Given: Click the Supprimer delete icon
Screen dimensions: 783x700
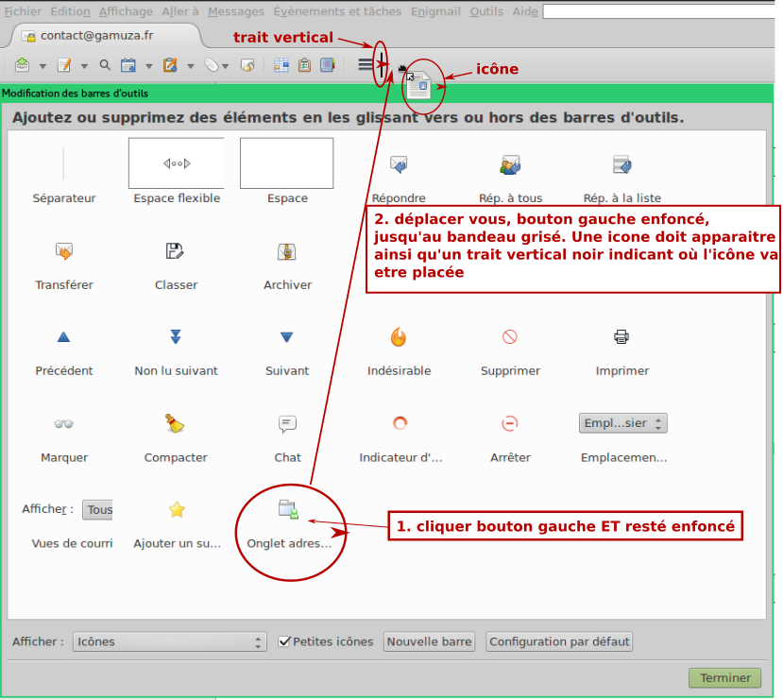Looking at the screenshot, I should [510, 337].
